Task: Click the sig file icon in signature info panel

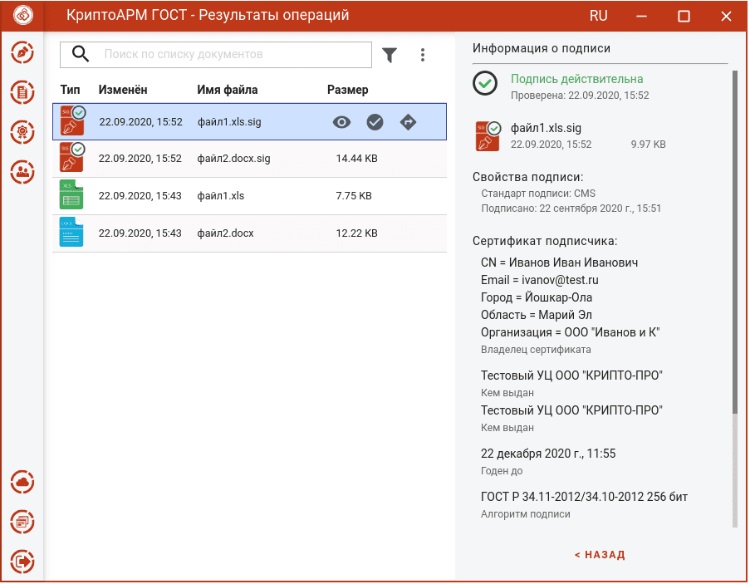Action: (x=488, y=136)
